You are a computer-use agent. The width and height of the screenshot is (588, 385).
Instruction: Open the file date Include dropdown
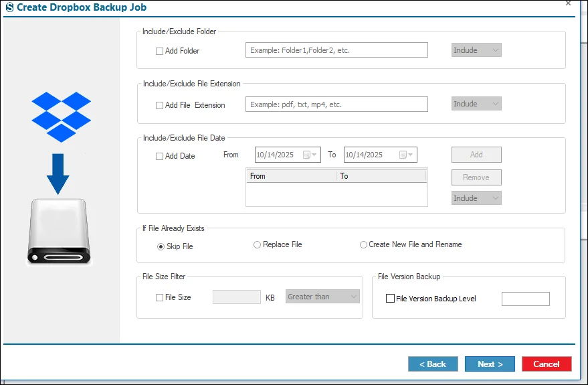pyautogui.click(x=476, y=198)
